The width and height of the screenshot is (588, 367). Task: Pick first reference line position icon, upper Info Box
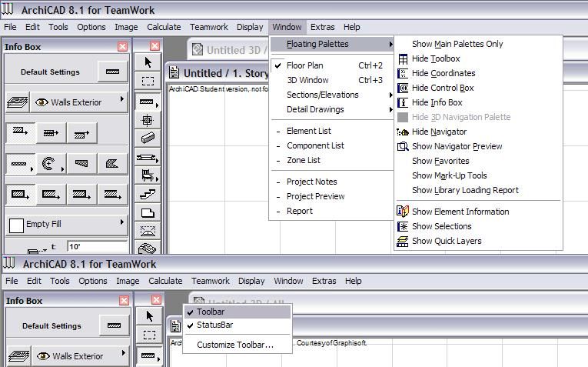[x=20, y=195]
